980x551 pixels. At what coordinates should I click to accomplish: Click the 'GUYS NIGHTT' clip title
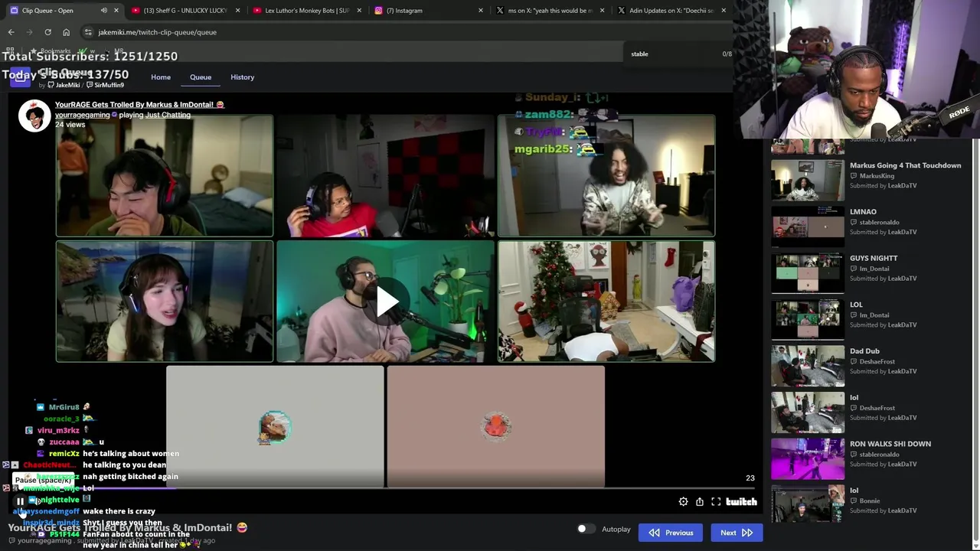click(874, 259)
